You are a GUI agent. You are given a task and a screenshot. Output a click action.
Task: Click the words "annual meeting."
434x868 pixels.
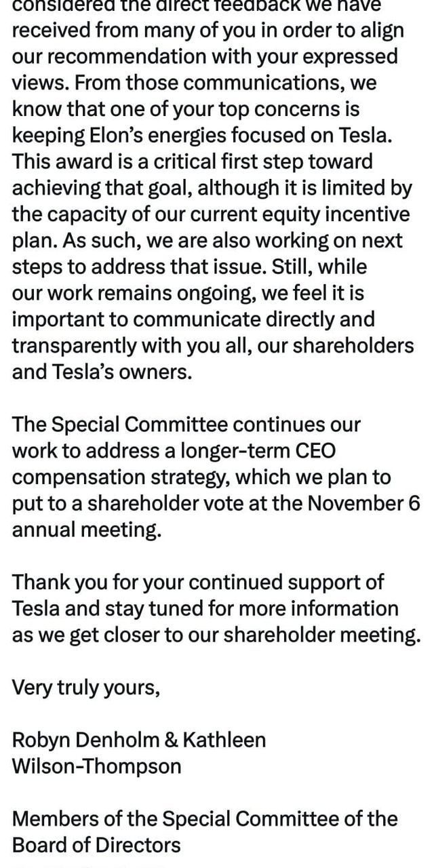[x=87, y=530]
